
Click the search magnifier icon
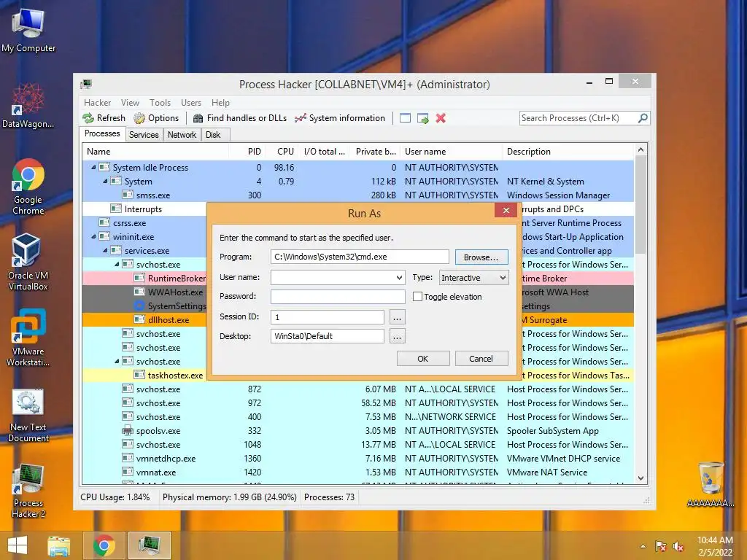tap(643, 117)
